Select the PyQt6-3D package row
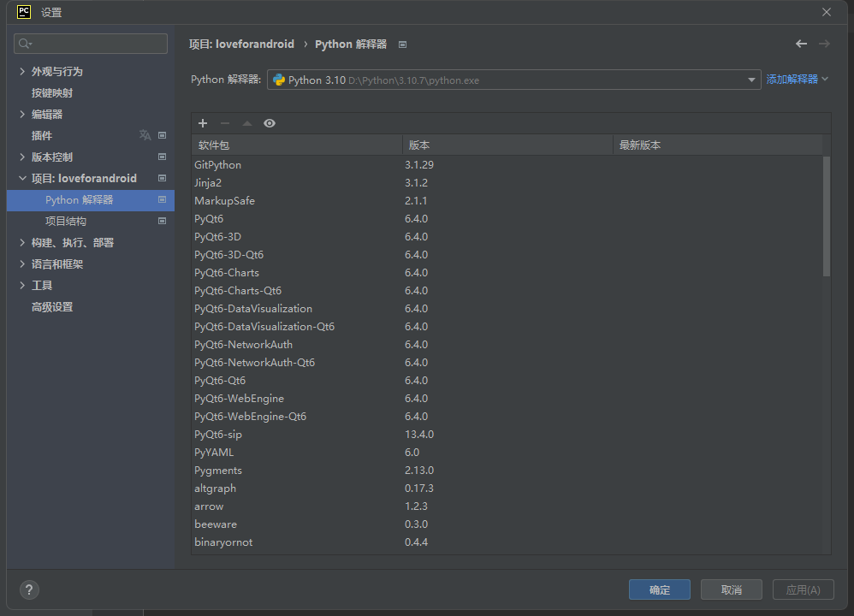 point(507,236)
